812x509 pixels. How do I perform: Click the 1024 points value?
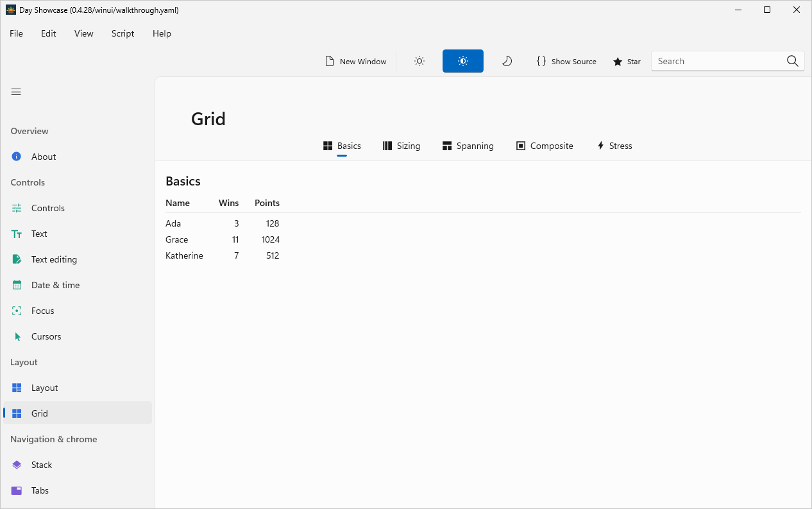[271, 239]
